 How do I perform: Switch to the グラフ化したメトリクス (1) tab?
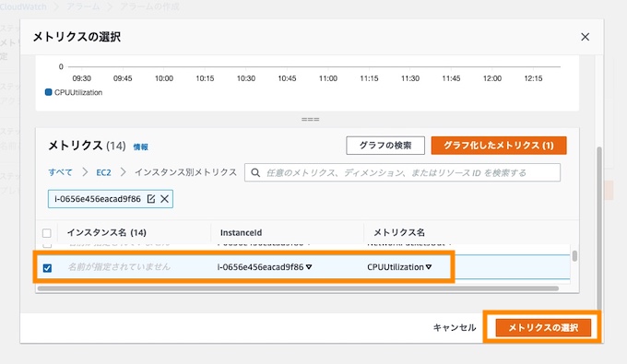click(499, 145)
